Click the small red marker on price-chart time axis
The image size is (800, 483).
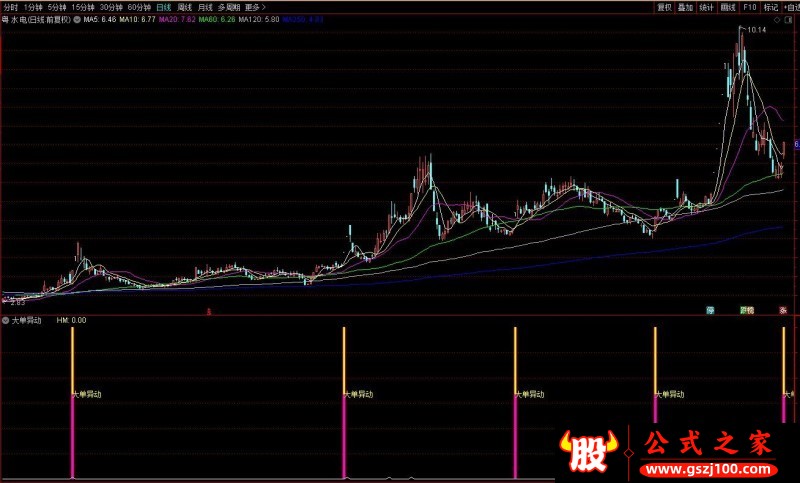pos(208,311)
